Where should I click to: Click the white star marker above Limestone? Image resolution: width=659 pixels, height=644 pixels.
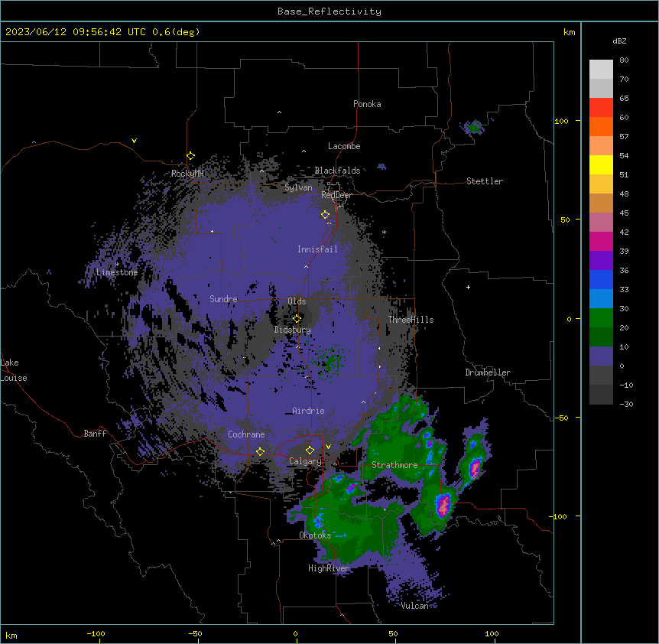pyautogui.click(x=117, y=265)
